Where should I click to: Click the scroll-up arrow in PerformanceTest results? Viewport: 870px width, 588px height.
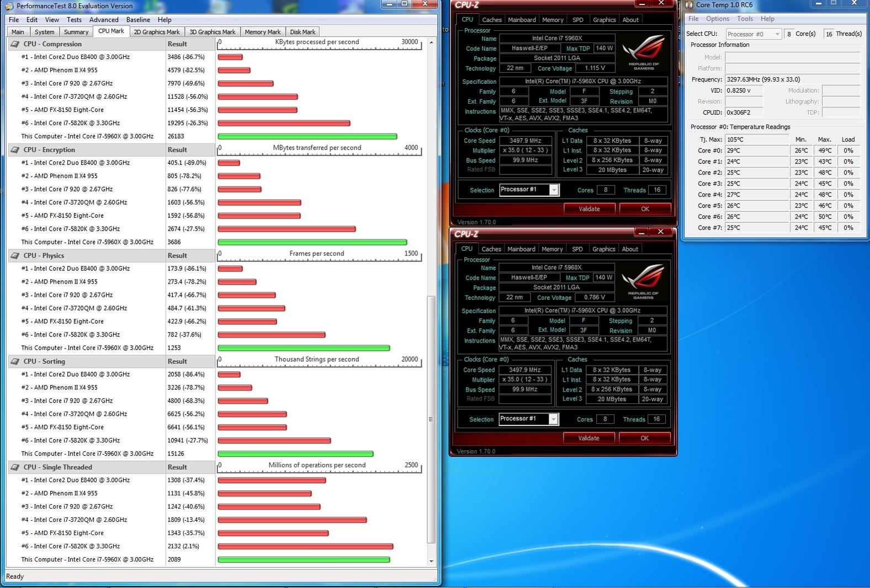coord(431,43)
